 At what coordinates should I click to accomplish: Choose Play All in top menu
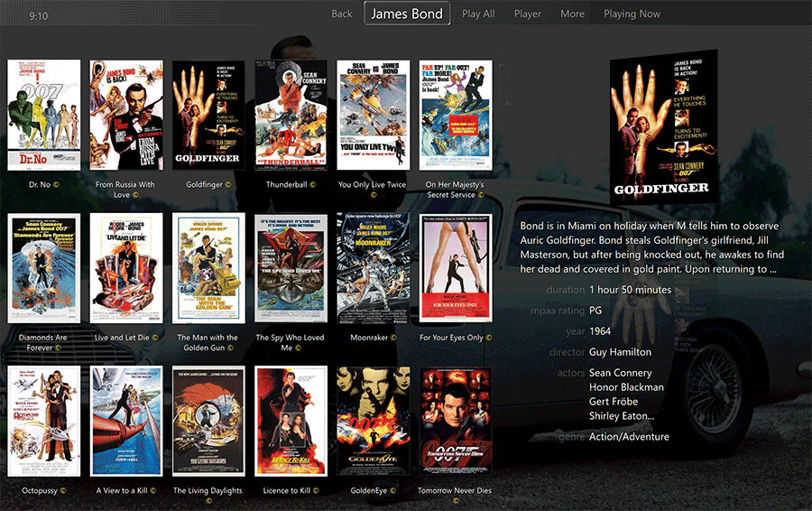tap(478, 14)
